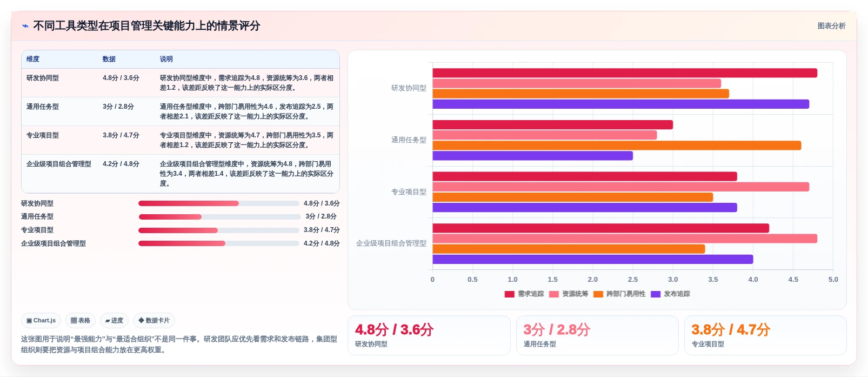Image resolution: width=868 pixels, height=377 pixels.
Task: Open the 3.8分 / 4.7分 专业项目型 card
Action: click(x=765, y=335)
